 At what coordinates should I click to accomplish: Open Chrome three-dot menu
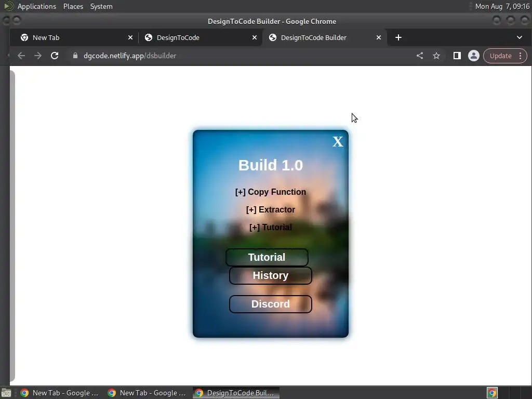pyautogui.click(x=520, y=56)
